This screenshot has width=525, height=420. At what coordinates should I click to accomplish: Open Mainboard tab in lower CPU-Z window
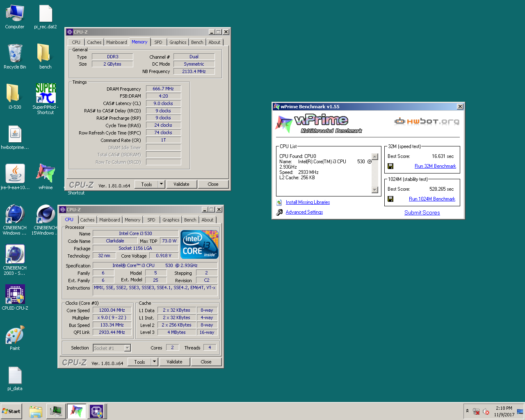tap(110, 220)
